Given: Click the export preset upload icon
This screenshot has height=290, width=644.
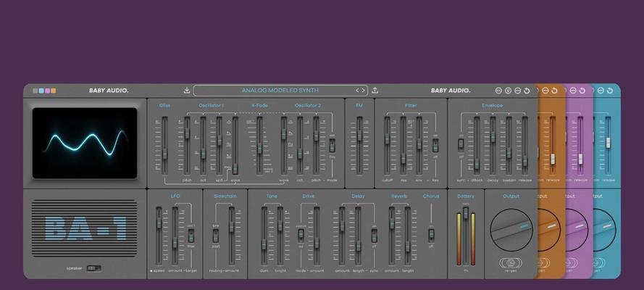Looking at the screenshot, I should click(x=375, y=91).
